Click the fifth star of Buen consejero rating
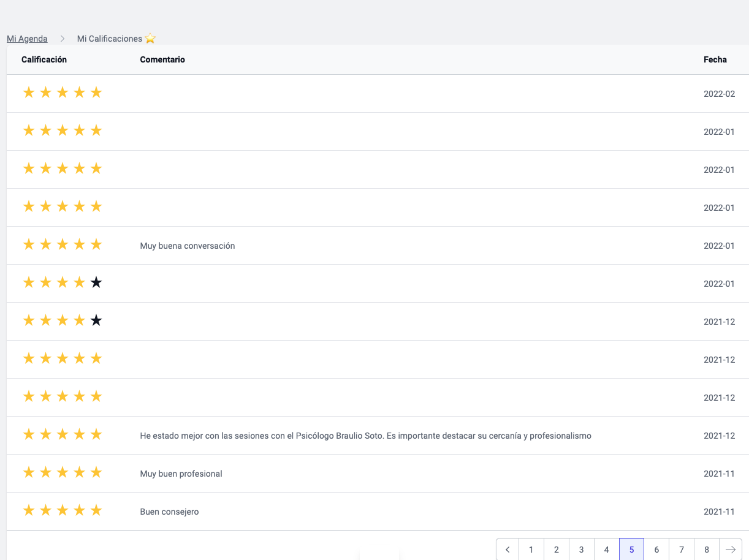 (x=96, y=510)
